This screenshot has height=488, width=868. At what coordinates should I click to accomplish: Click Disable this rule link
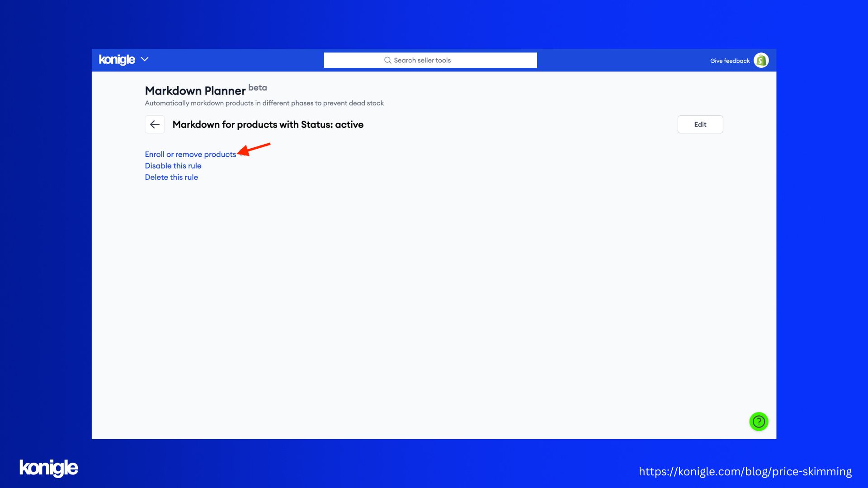pos(173,166)
